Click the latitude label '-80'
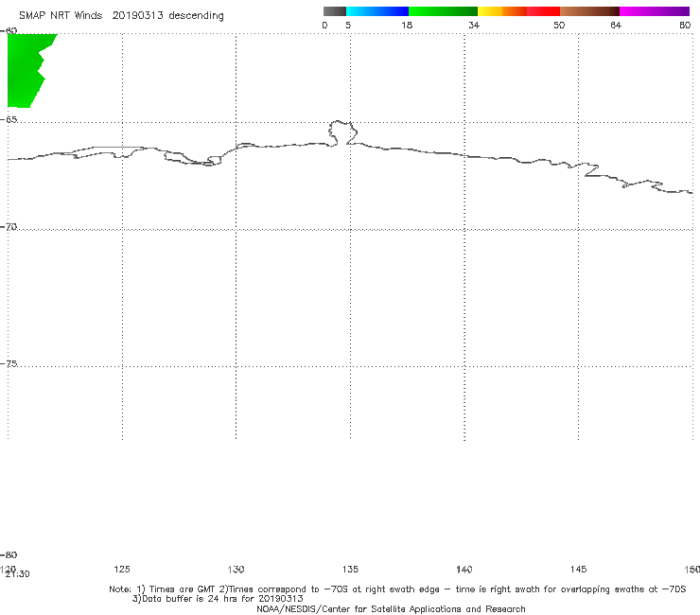Image resolution: width=700 pixels, height=615 pixels. [x=9, y=554]
